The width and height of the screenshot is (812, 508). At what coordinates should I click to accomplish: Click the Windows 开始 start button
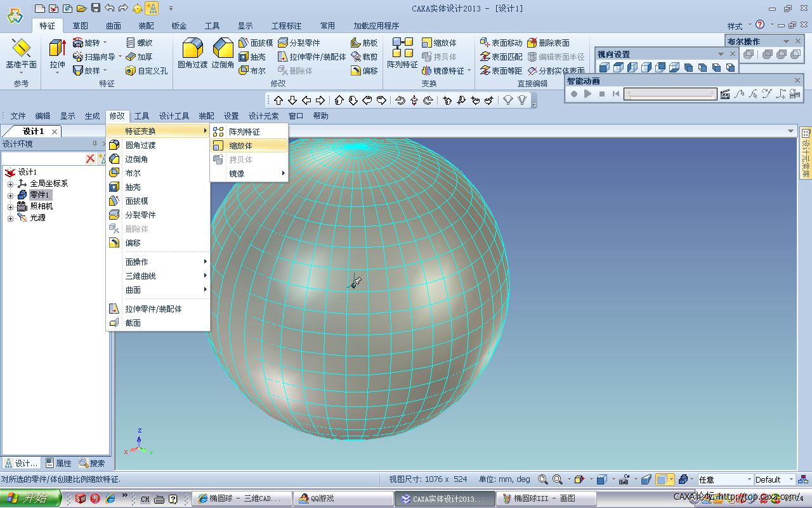[x=31, y=498]
